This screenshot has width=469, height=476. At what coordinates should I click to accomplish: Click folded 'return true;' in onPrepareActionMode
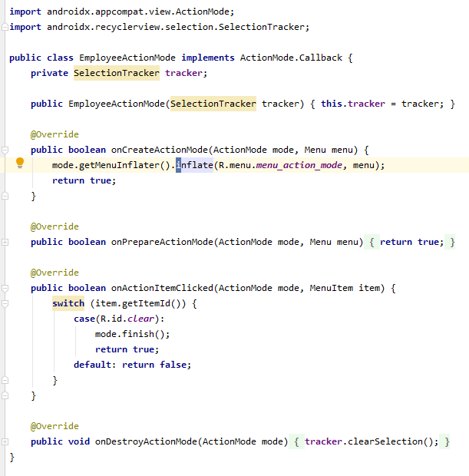[x=411, y=242]
